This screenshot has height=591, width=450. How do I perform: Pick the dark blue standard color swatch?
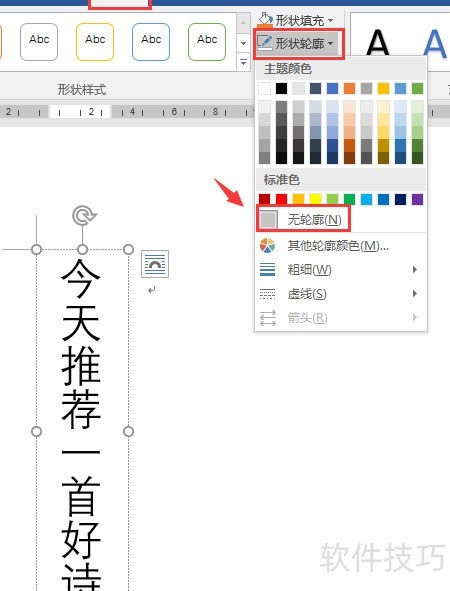tap(400, 199)
